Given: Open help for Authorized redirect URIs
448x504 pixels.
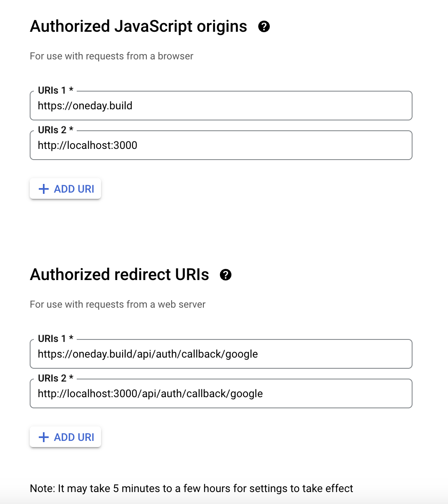Looking at the screenshot, I should [x=226, y=275].
